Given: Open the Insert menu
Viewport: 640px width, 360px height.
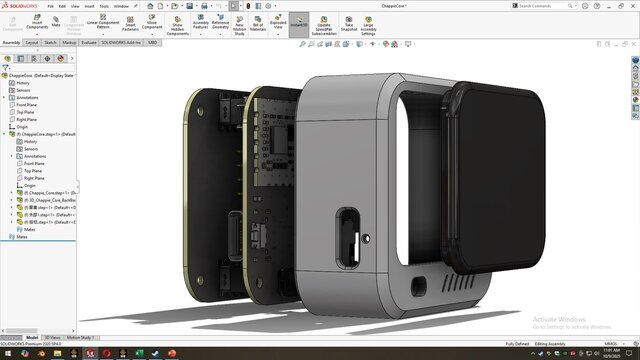Looking at the screenshot, I should 89,6.
